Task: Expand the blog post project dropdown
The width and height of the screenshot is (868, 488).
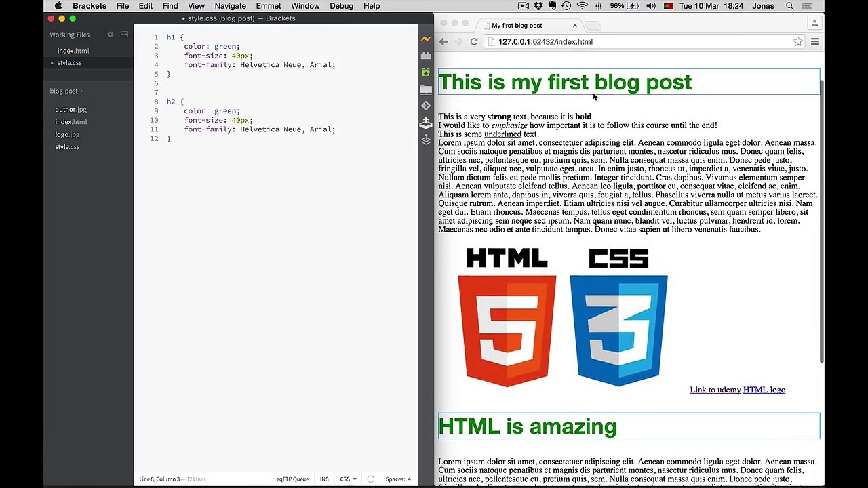Action: point(66,91)
